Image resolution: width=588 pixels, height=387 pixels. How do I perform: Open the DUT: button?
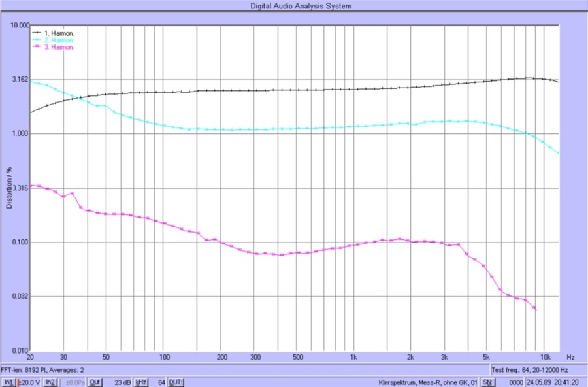pos(176,382)
